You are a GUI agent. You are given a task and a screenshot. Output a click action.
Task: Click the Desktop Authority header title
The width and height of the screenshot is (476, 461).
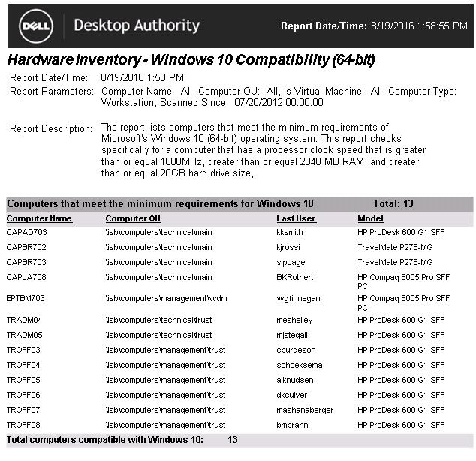point(137,26)
